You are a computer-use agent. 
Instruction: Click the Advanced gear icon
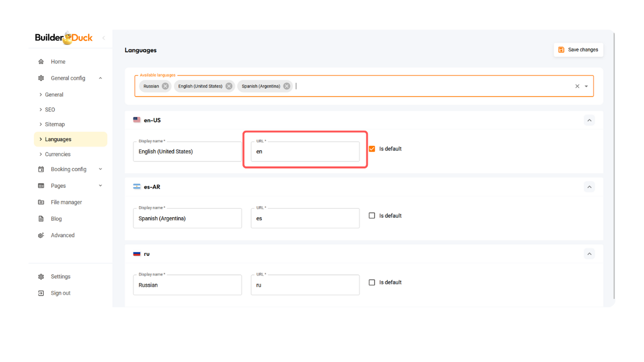pos(41,235)
